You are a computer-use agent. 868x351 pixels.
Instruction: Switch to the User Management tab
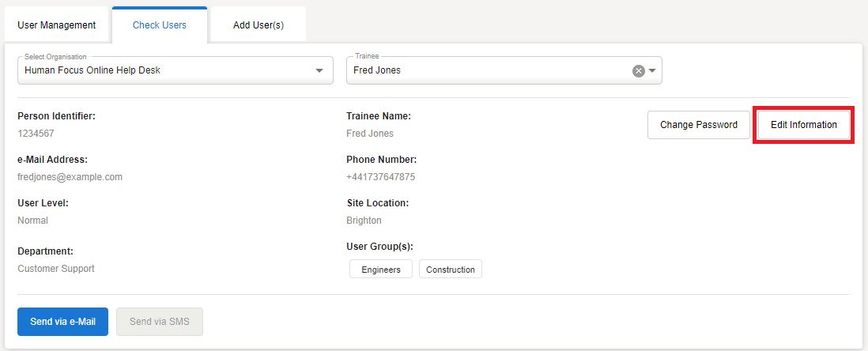[57, 25]
